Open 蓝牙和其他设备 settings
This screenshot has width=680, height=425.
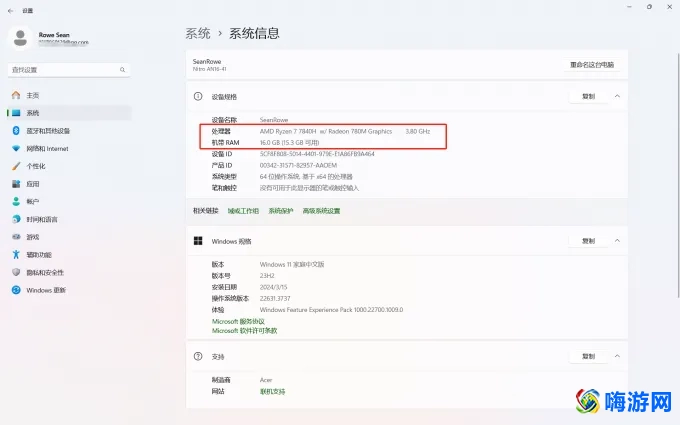click(x=69, y=131)
